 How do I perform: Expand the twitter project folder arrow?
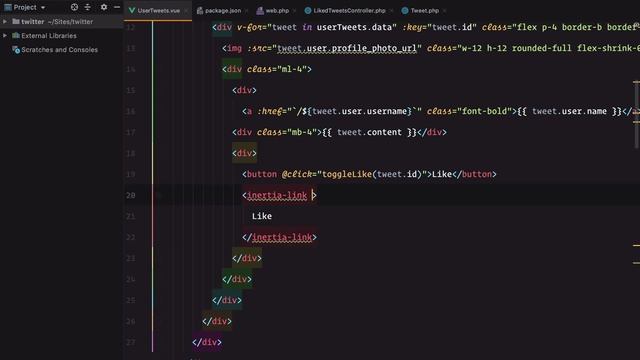click(x=5, y=22)
